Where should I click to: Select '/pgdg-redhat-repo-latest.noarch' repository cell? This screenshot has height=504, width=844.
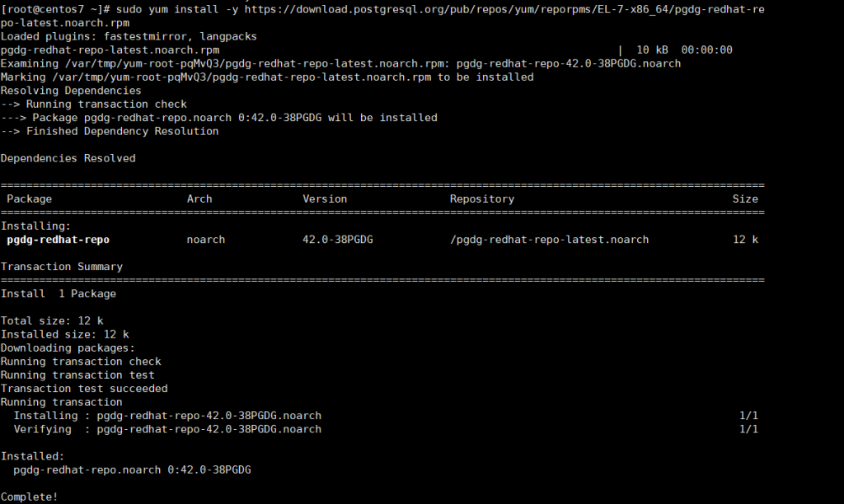549,240
